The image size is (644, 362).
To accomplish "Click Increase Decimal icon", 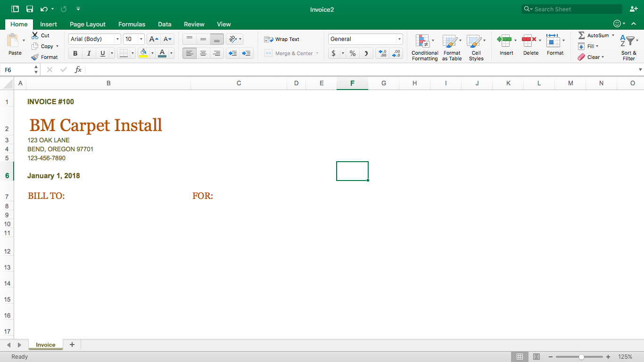I will click(382, 53).
